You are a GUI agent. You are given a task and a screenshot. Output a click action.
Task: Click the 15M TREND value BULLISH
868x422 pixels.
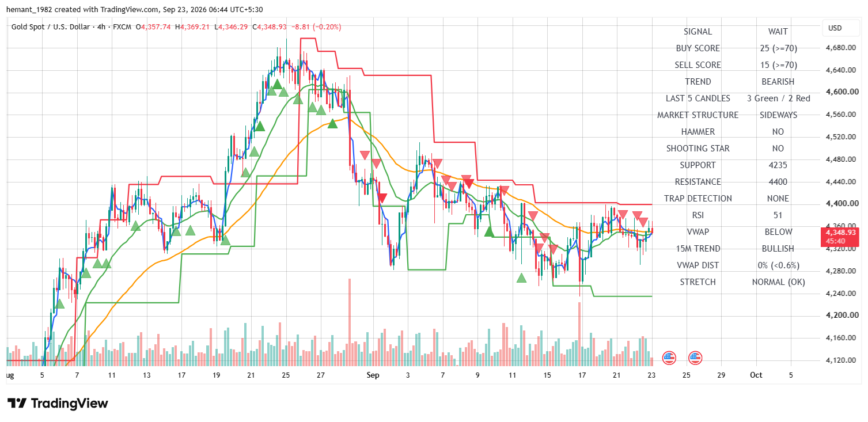(778, 249)
